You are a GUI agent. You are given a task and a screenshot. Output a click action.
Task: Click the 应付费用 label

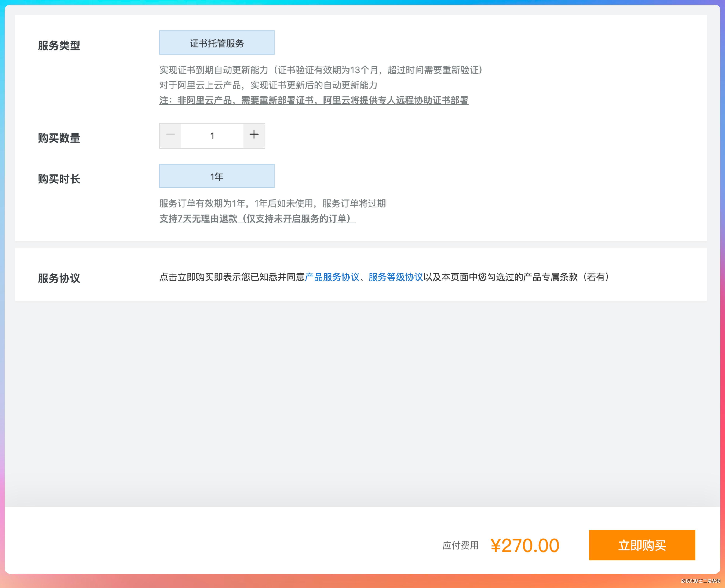460,546
